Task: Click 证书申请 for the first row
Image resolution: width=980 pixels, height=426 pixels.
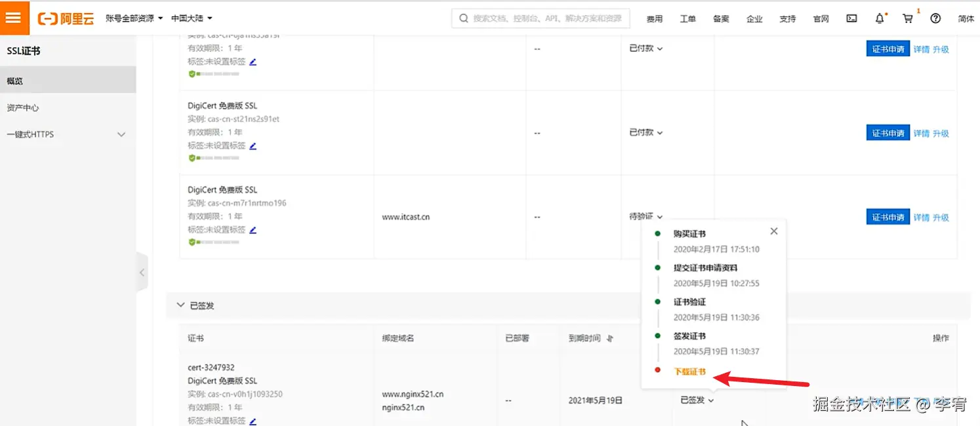Action: click(x=888, y=49)
